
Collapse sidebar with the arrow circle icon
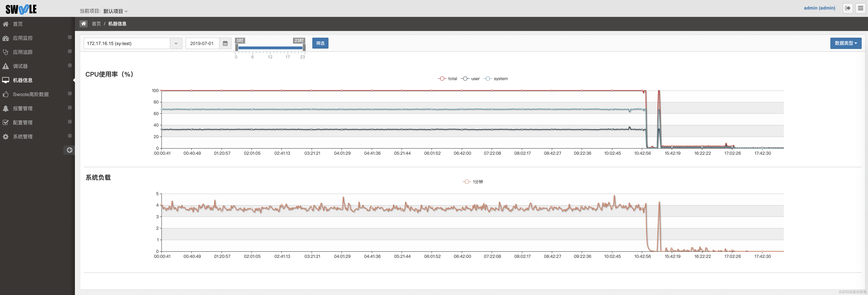pyautogui.click(x=69, y=150)
